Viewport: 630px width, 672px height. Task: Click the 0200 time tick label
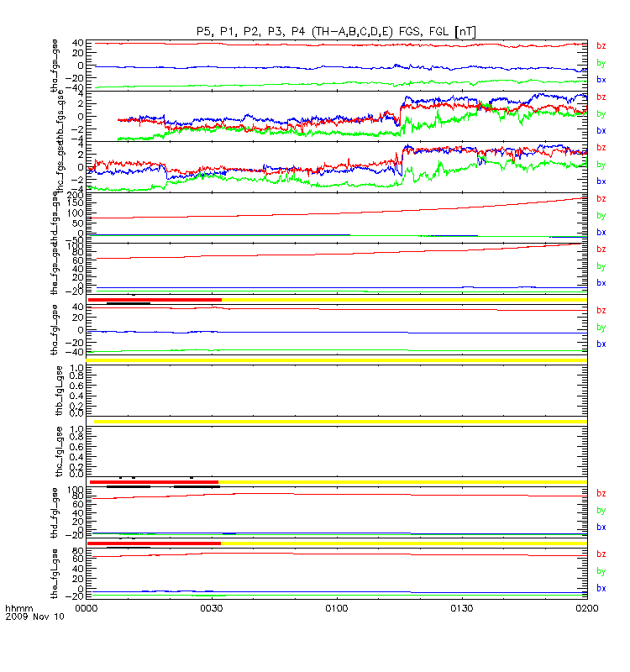point(586,608)
